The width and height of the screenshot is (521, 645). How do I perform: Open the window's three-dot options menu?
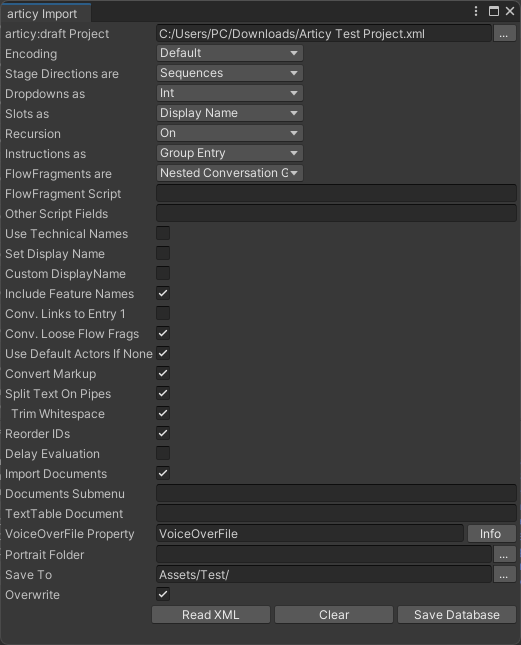pos(476,11)
